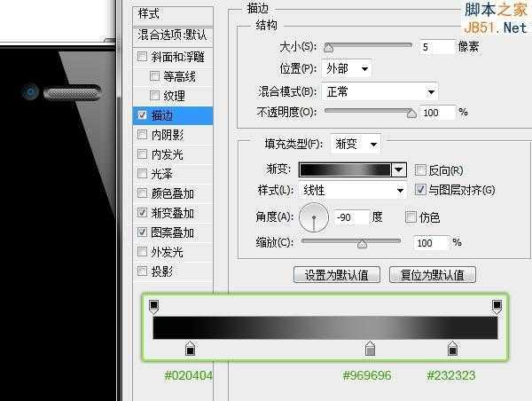
Task: Select the left opacity stop on gradient bar
Action: click(153, 307)
